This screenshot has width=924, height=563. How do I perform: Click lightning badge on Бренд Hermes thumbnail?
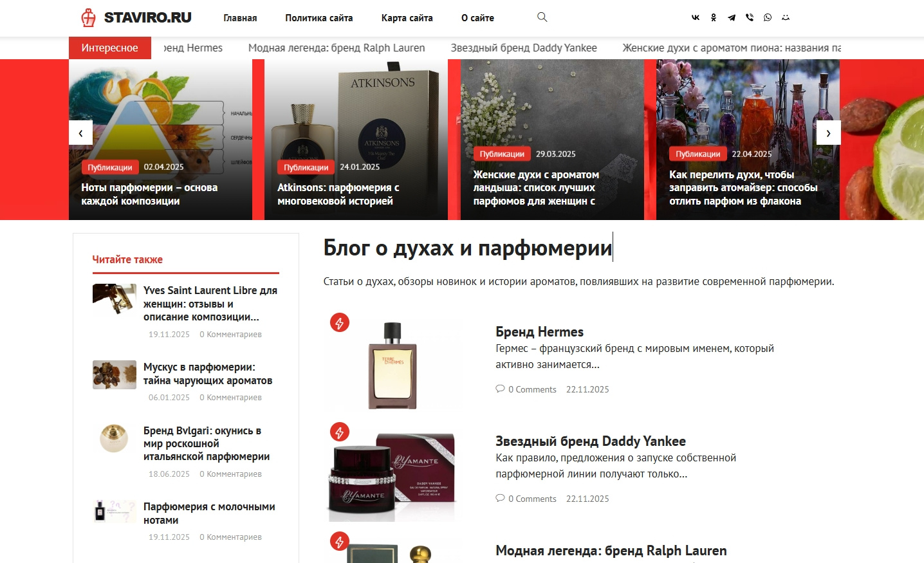[340, 323]
